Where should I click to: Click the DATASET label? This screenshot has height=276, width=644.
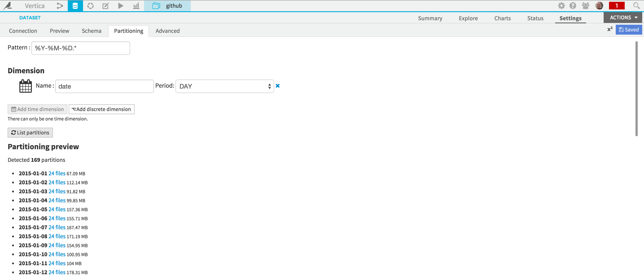coord(30,18)
